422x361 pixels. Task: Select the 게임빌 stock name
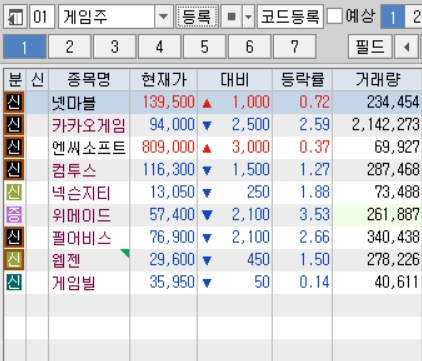[73, 283]
